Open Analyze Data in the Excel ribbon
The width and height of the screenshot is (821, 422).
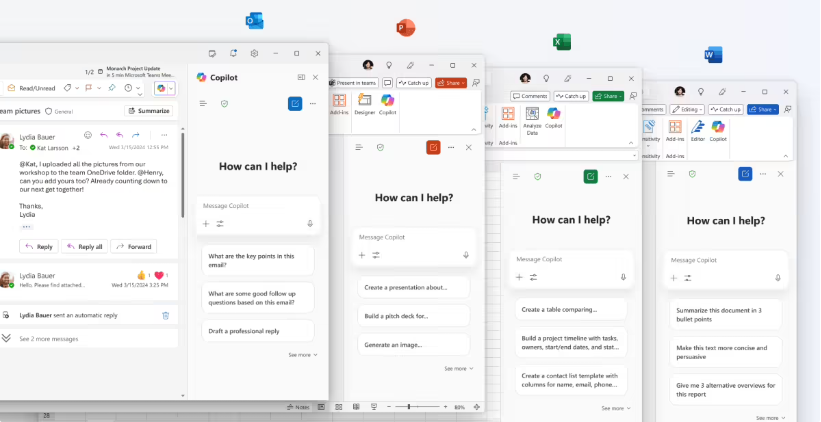coord(532,121)
